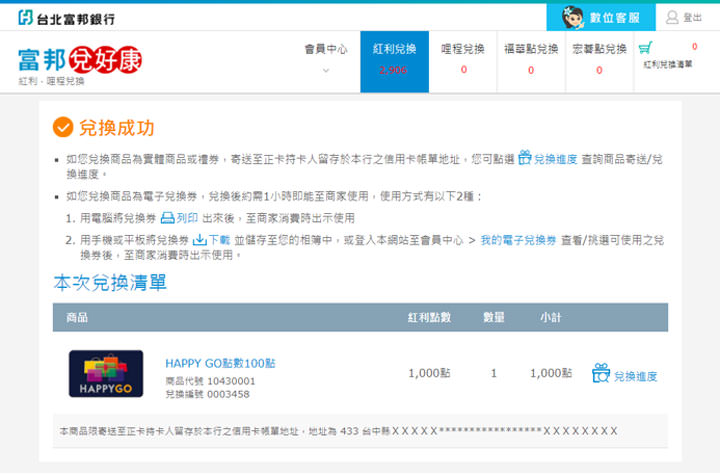
Task: Click the HAPPY GO product thumbnail
Action: (x=106, y=374)
